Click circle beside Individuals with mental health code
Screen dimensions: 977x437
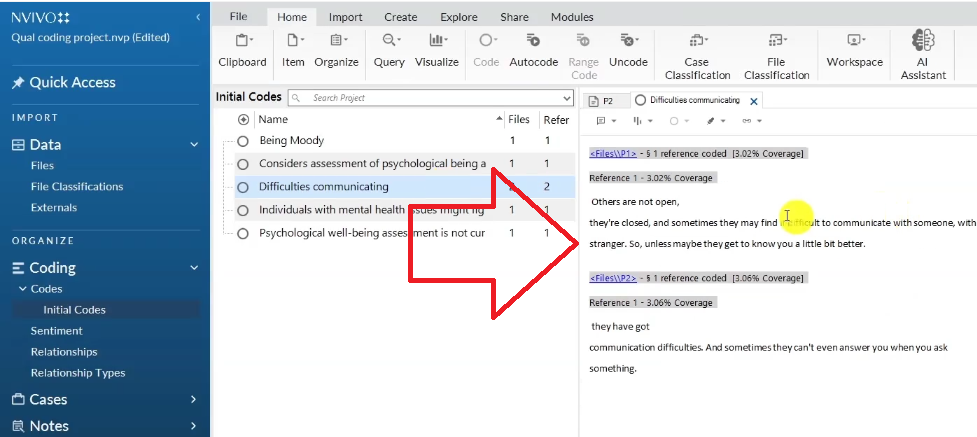click(243, 210)
